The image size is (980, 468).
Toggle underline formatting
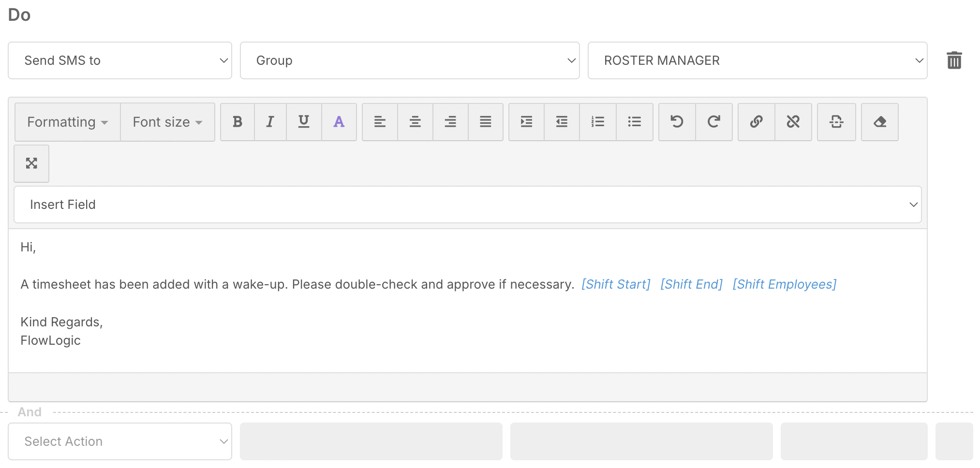[304, 122]
